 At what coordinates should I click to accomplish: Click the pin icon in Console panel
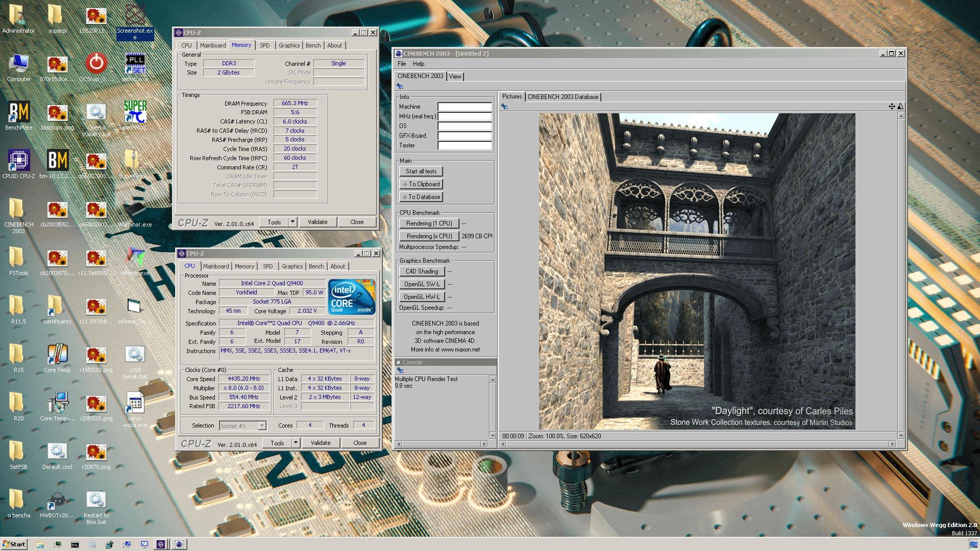pos(400,370)
